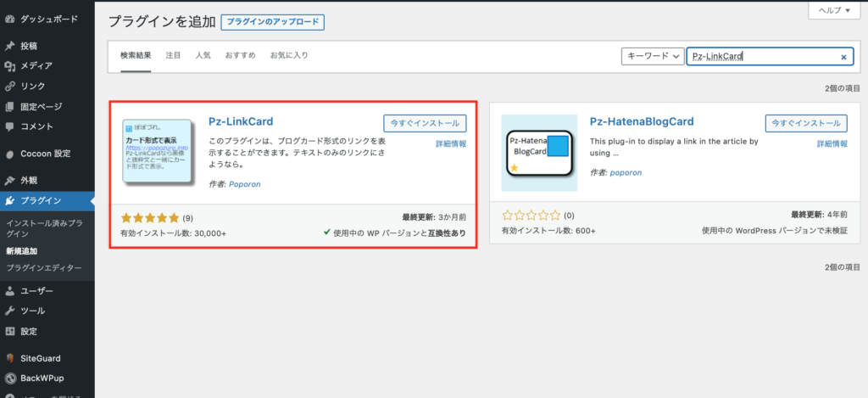
Task: Click the wrench icon beside ツール
Action: pyautogui.click(x=9, y=311)
